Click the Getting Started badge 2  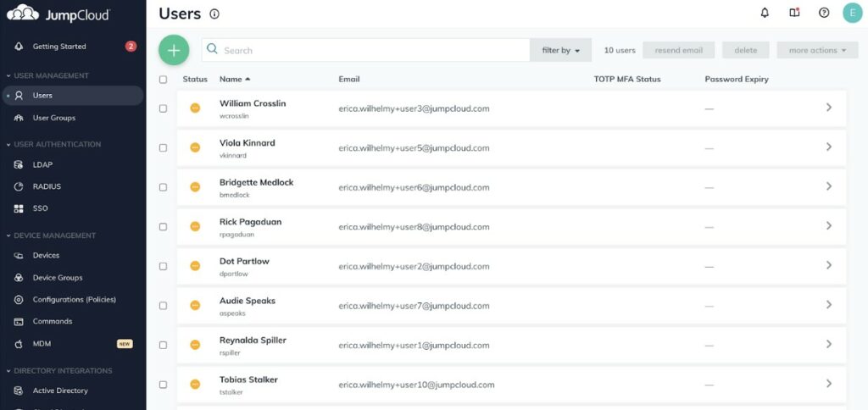131,47
